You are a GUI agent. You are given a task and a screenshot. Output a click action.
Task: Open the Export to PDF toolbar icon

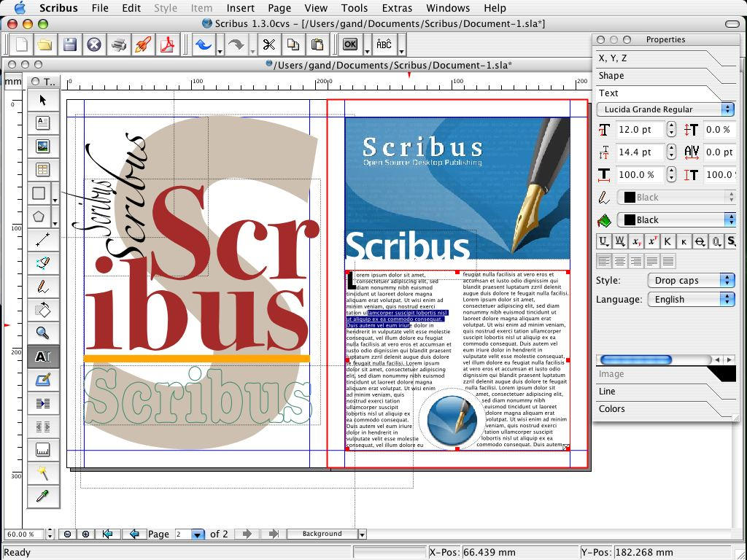tap(168, 44)
